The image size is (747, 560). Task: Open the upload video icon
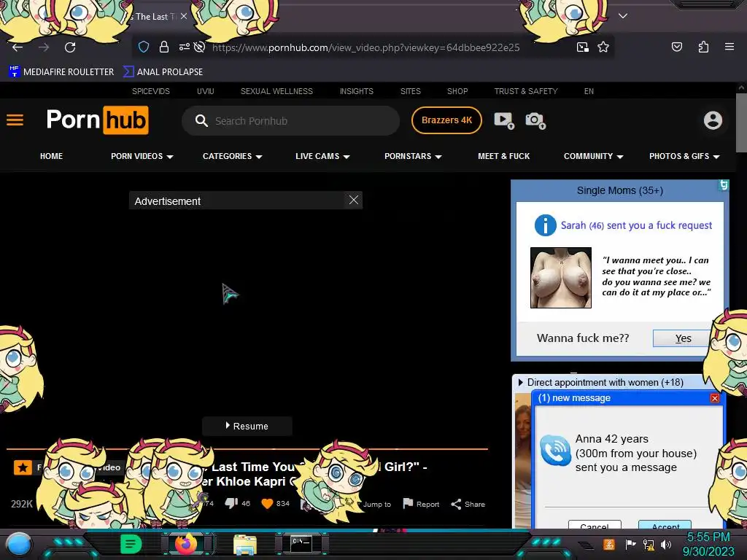(x=504, y=120)
